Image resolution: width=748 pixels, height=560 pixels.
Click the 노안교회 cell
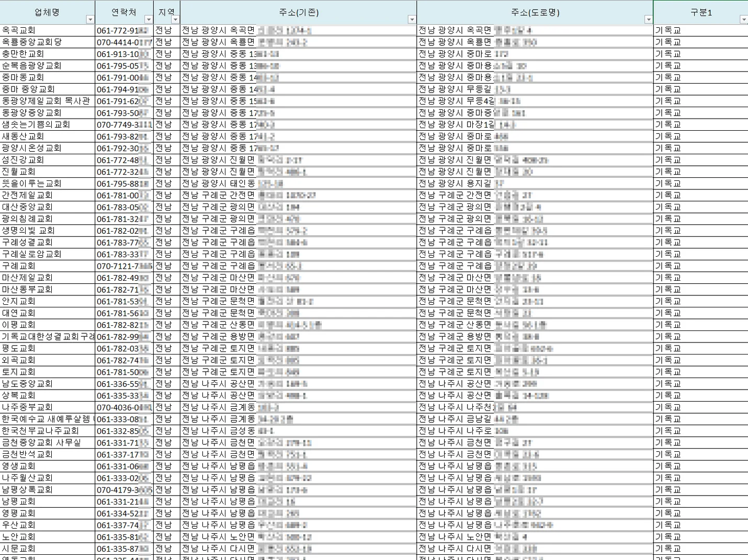[48, 537]
